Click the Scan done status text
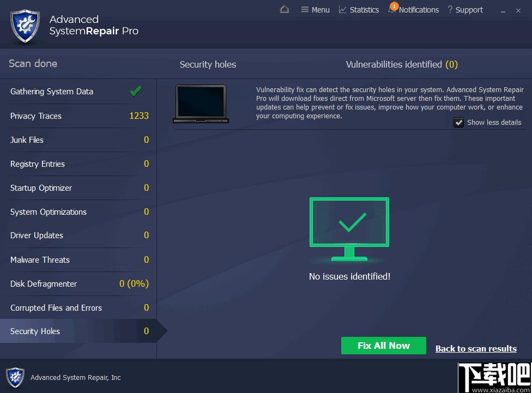The width and height of the screenshot is (532, 393). pyautogui.click(x=33, y=63)
